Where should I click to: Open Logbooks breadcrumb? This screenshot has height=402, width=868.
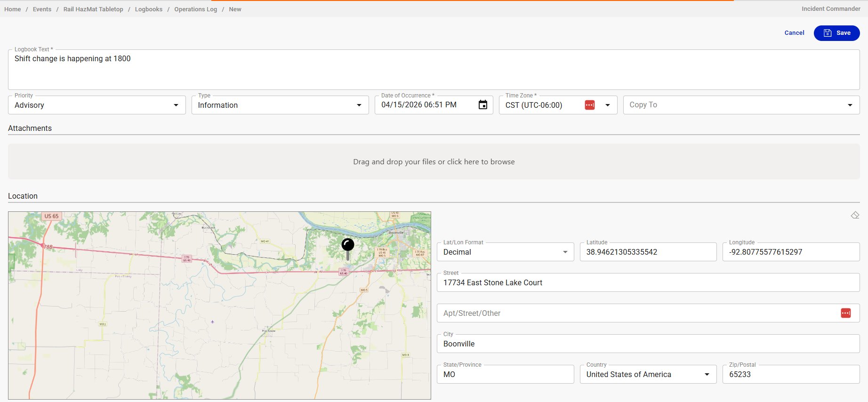pos(149,9)
